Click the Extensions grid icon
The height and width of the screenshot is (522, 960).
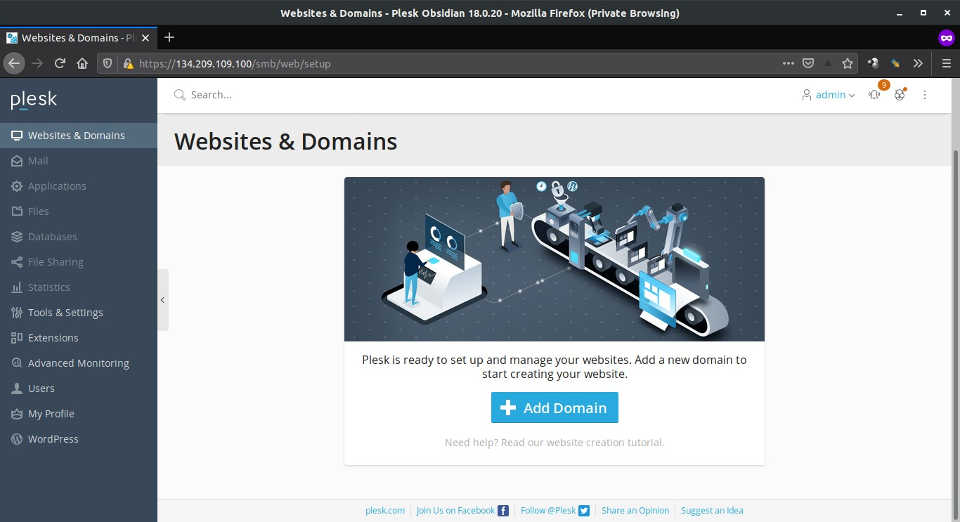[x=17, y=337]
